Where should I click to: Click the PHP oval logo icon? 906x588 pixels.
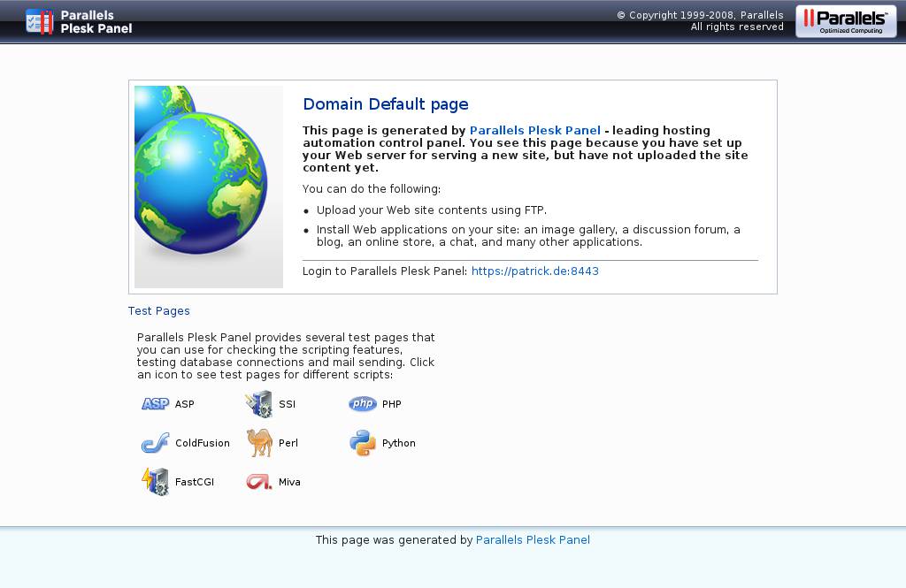(363, 404)
